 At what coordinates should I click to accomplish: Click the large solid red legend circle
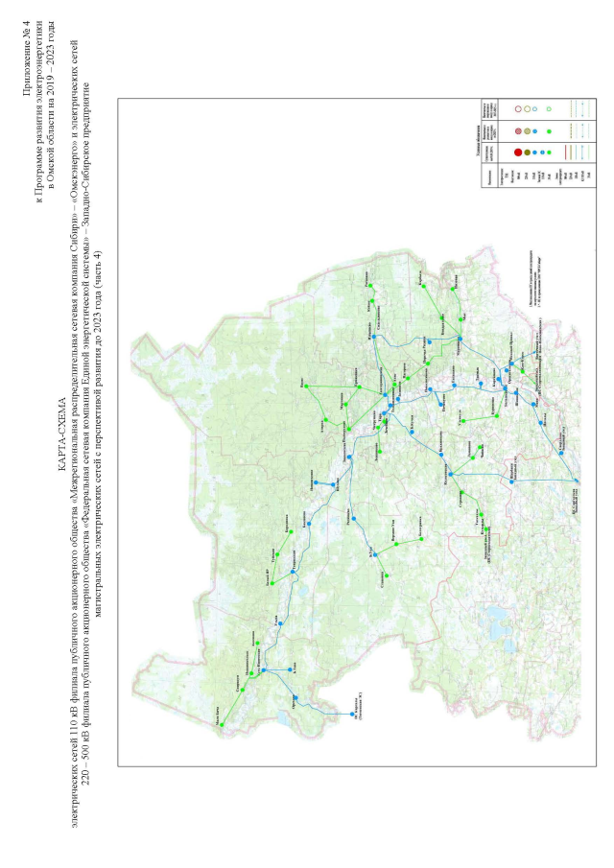coord(518,152)
